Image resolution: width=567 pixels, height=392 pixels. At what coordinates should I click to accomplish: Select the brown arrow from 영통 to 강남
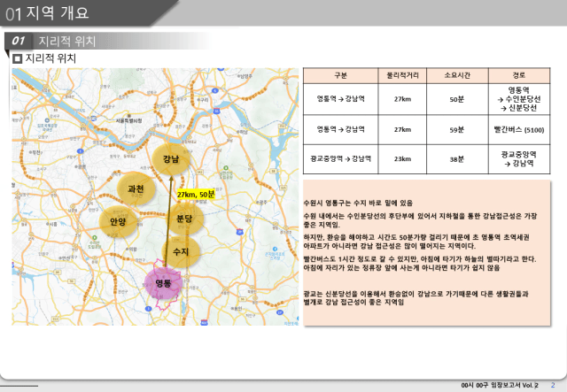click(x=169, y=221)
